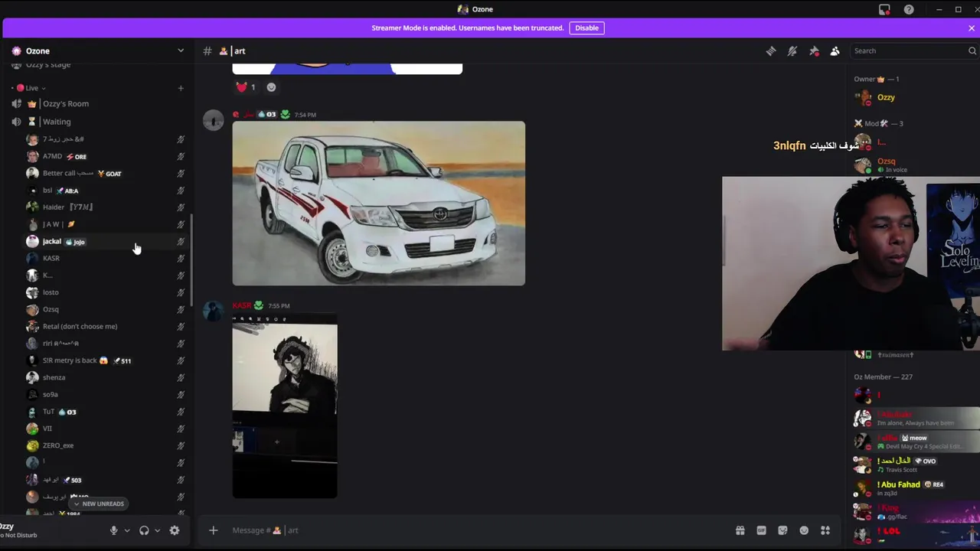Toggle channel notification bell mute icon
The image size is (980, 551).
[792, 51]
